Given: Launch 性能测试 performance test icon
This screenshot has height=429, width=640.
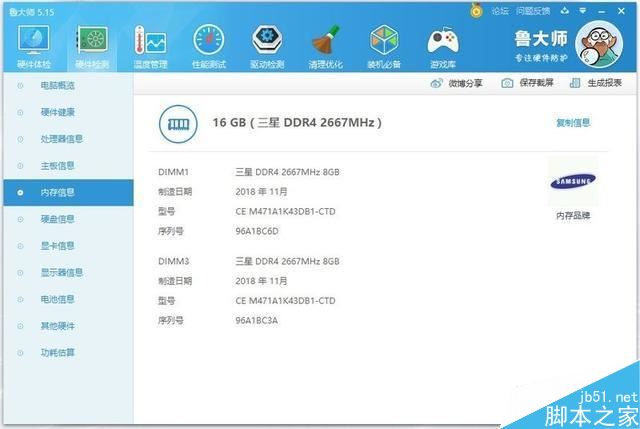Looking at the screenshot, I should click(x=209, y=40).
